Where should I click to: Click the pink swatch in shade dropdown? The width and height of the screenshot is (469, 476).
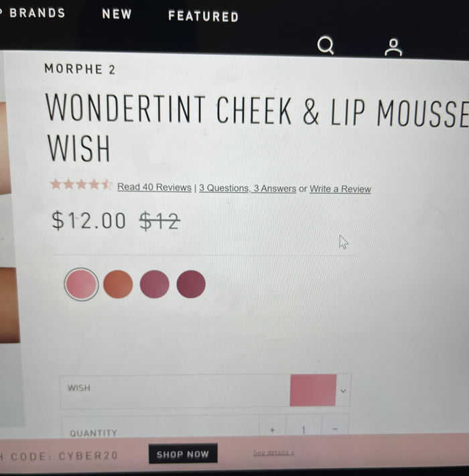click(x=313, y=390)
